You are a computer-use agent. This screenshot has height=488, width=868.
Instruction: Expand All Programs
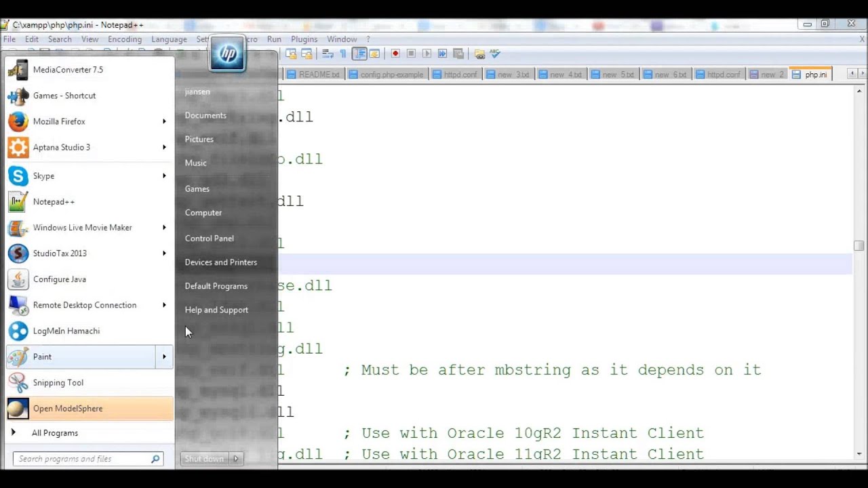click(x=54, y=432)
